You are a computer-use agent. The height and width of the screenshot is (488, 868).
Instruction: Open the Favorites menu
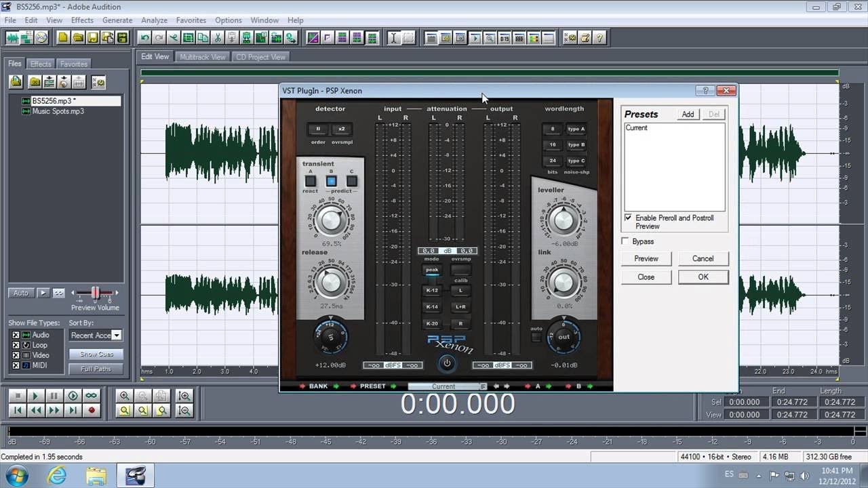191,20
